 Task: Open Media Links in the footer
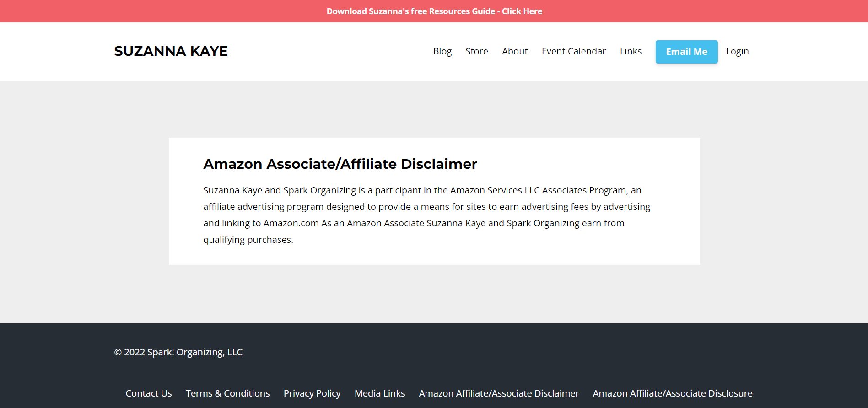tap(379, 393)
